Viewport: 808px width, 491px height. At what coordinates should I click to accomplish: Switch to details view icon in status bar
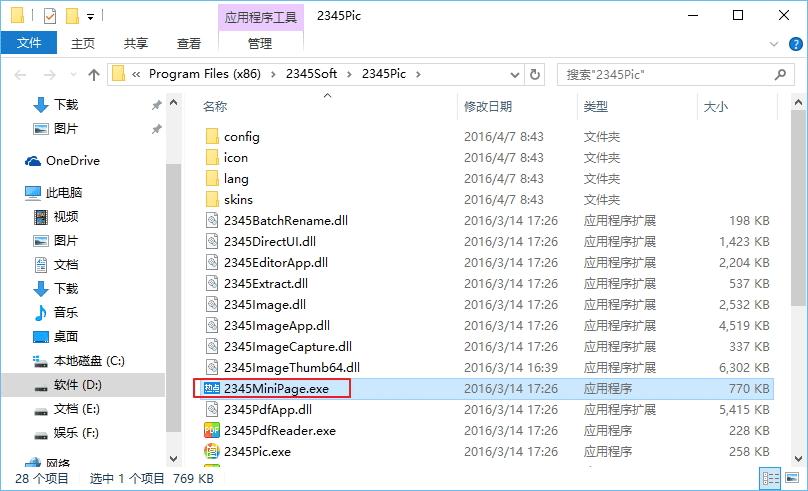coord(770,478)
